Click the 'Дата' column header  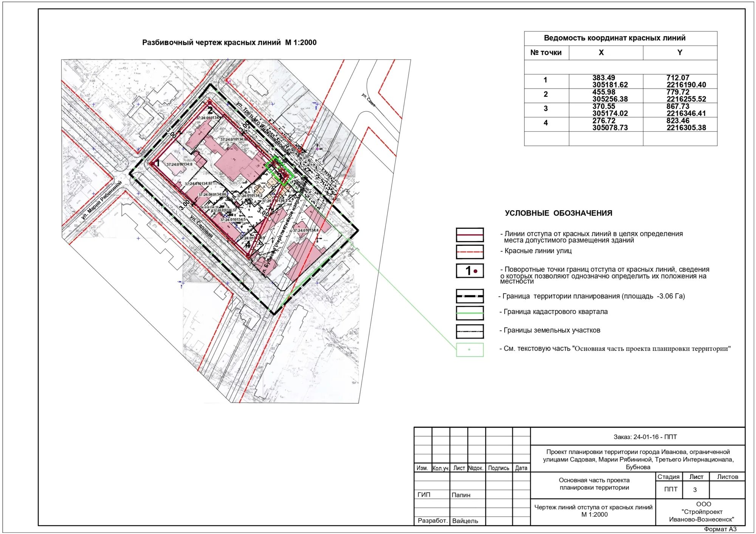pyautogui.click(x=521, y=468)
